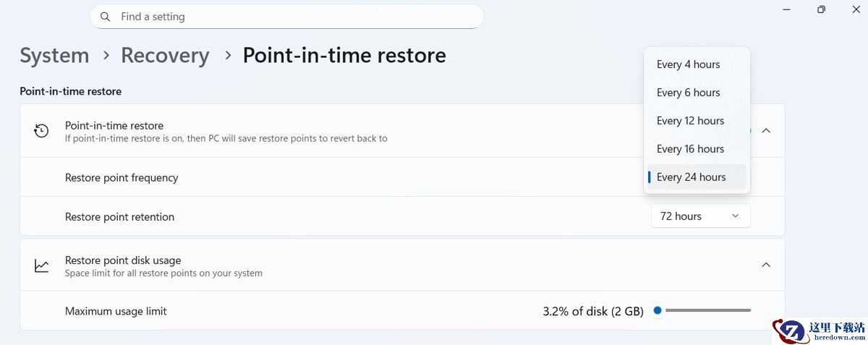Viewport: 868px width, 345px height.
Task: Open the 72 hours retention dropdown
Action: [700, 216]
